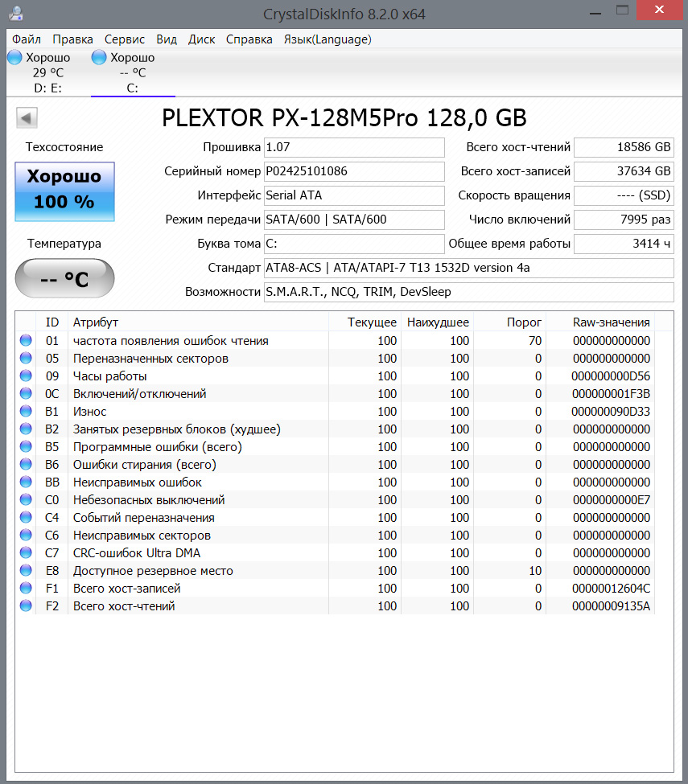Click rotation speed value ---- (SSD)
Image resolution: width=688 pixels, height=784 pixels.
(x=624, y=195)
